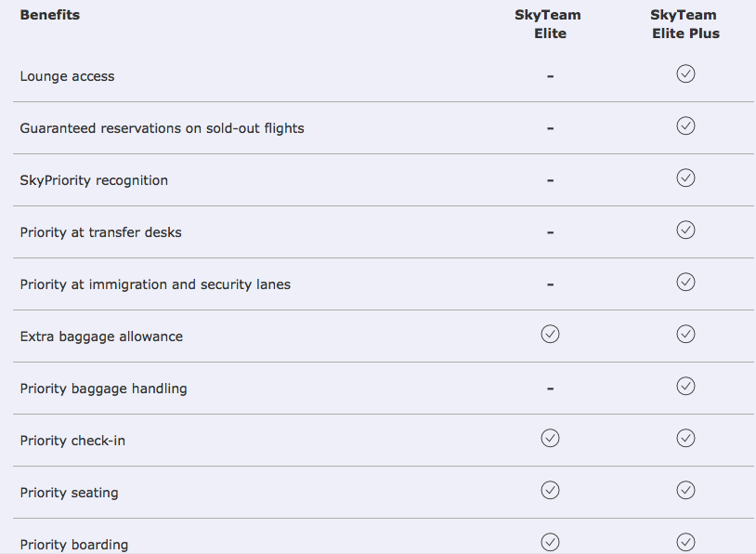Click SkyTeam Elite checkmark for Priority seating

point(550,490)
